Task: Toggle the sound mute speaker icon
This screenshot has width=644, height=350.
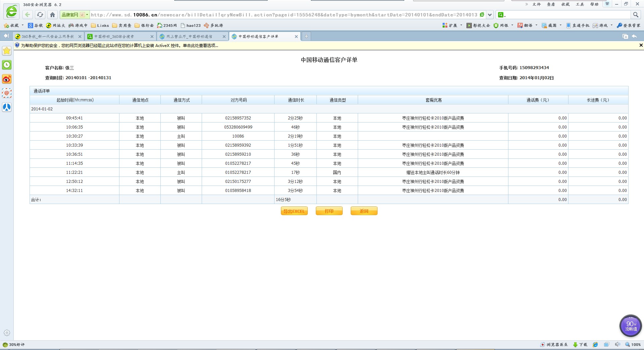Action: pos(617,345)
